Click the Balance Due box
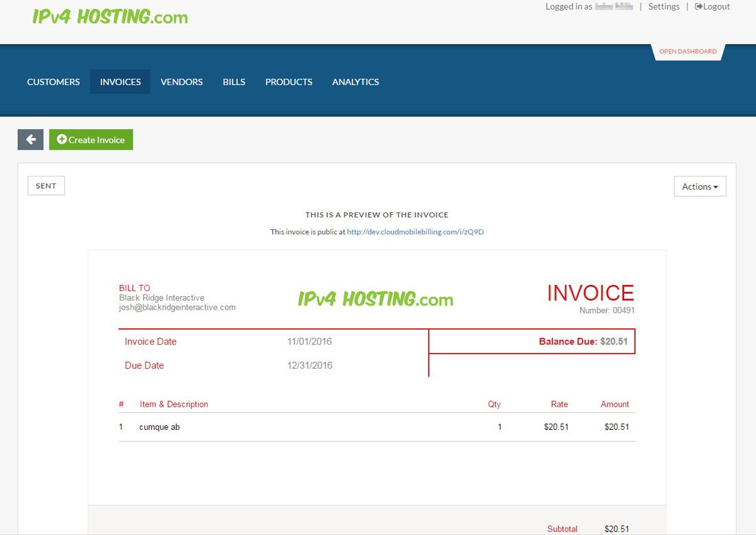The width and height of the screenshot is (756, 535). coord(532,341)
